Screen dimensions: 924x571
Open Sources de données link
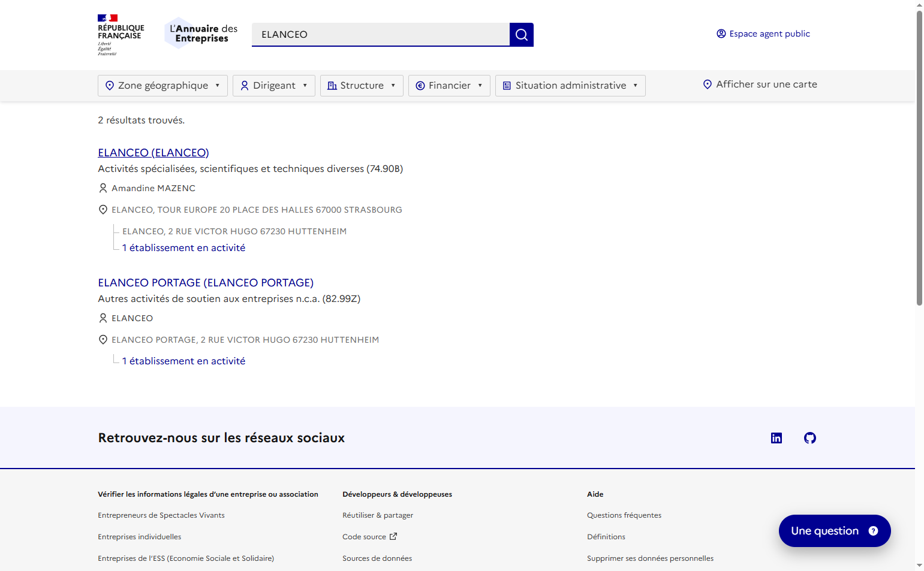click(377, 558)
